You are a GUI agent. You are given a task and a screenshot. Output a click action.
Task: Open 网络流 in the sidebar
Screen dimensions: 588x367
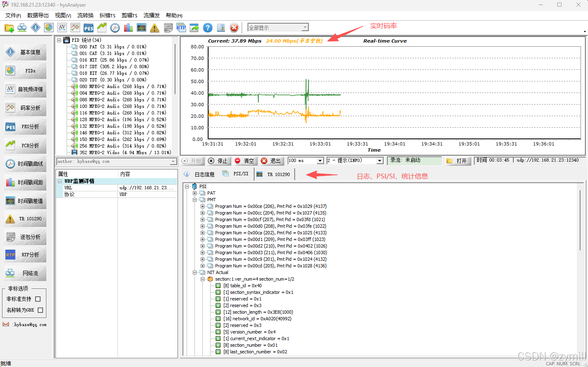click(25, 273)
